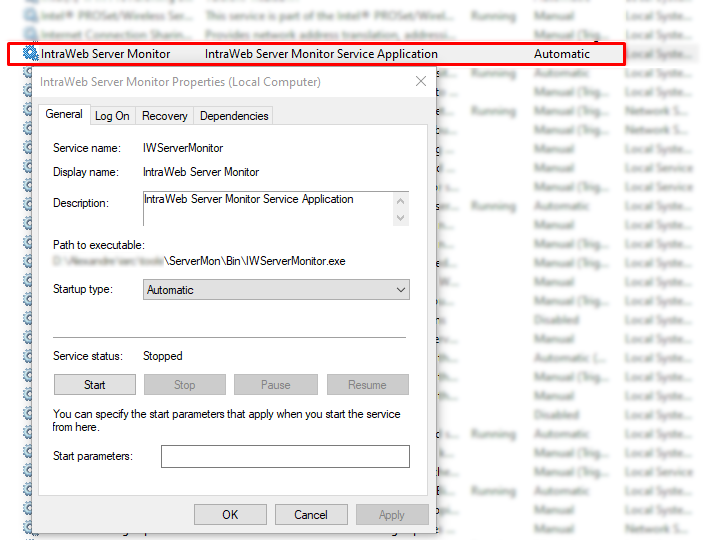The height and width of the screenshot is (540, 711).
Task: Click the Description scroll down arrow
Action: (400, 218)
